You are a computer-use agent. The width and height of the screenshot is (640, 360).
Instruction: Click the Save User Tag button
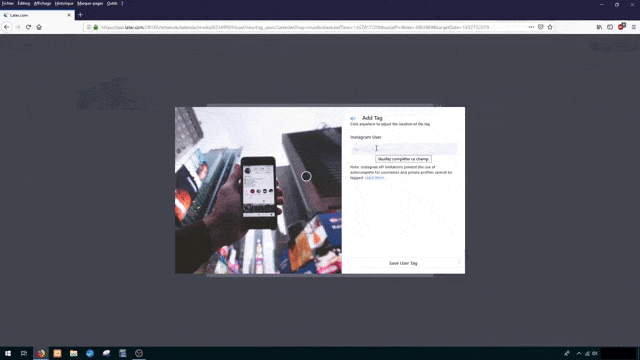(403, 263)
